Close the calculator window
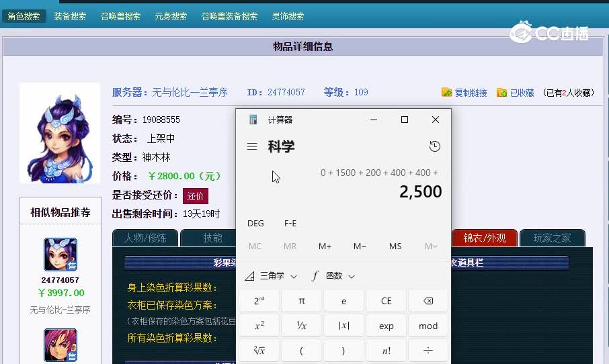This screenshot has width=609, height=364. 436,120
